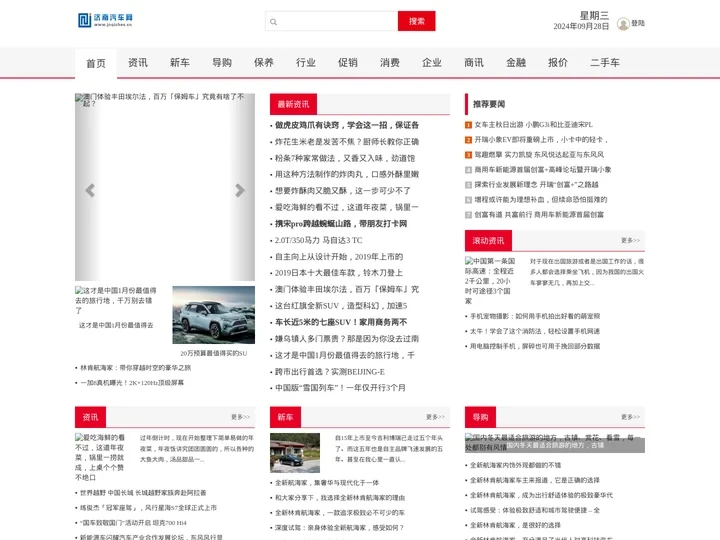Open article 粉条7种家常做法

coord(345,158)
